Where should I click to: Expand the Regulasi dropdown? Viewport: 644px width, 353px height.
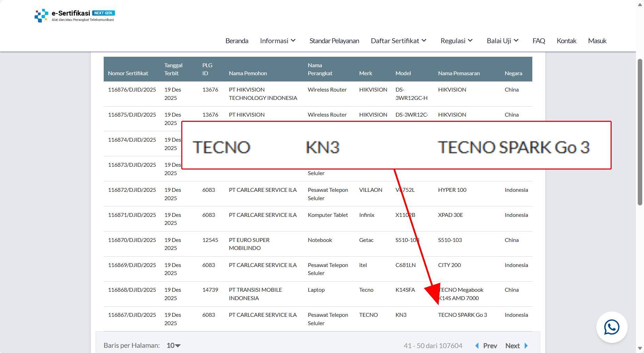point(456,40)
